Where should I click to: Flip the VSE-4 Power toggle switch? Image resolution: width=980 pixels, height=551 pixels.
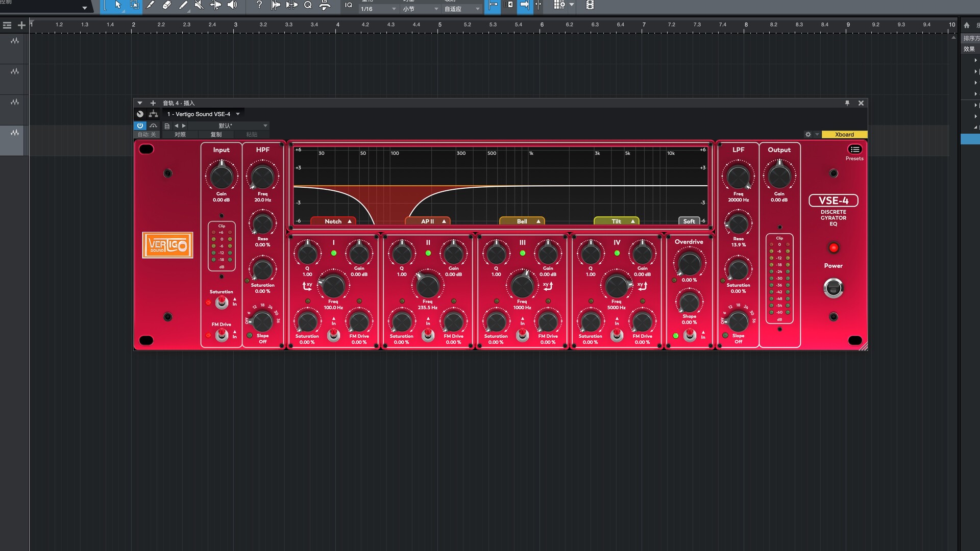833,288
